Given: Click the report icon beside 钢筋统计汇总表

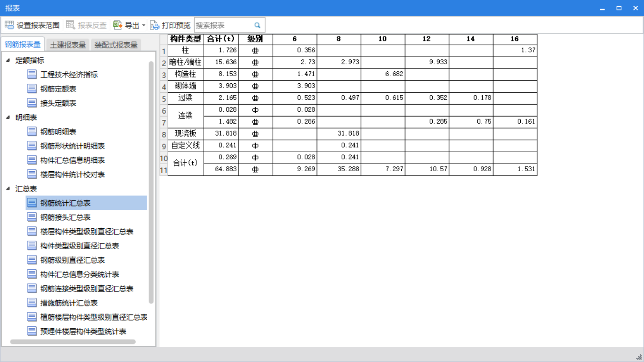Looking at the screenshot, I should click(32, 203).
